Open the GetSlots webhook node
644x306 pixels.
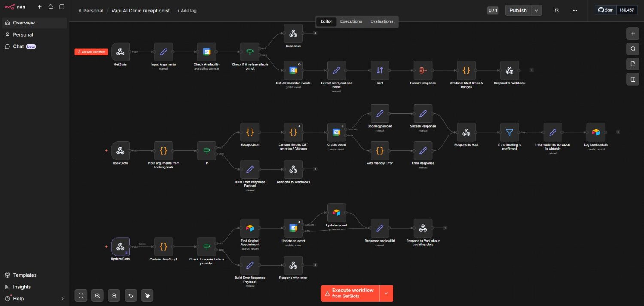pos(120,52)
